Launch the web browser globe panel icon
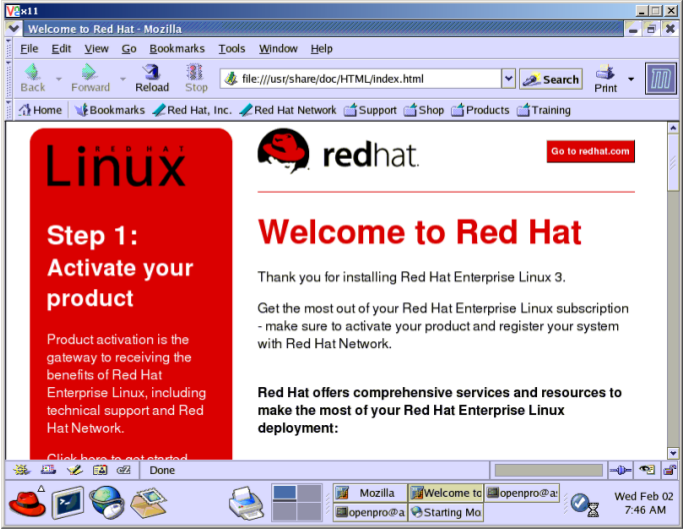Image resolution: width=683 pixels, height=529 pixels. pyautogui.click(x=106, y=501)
